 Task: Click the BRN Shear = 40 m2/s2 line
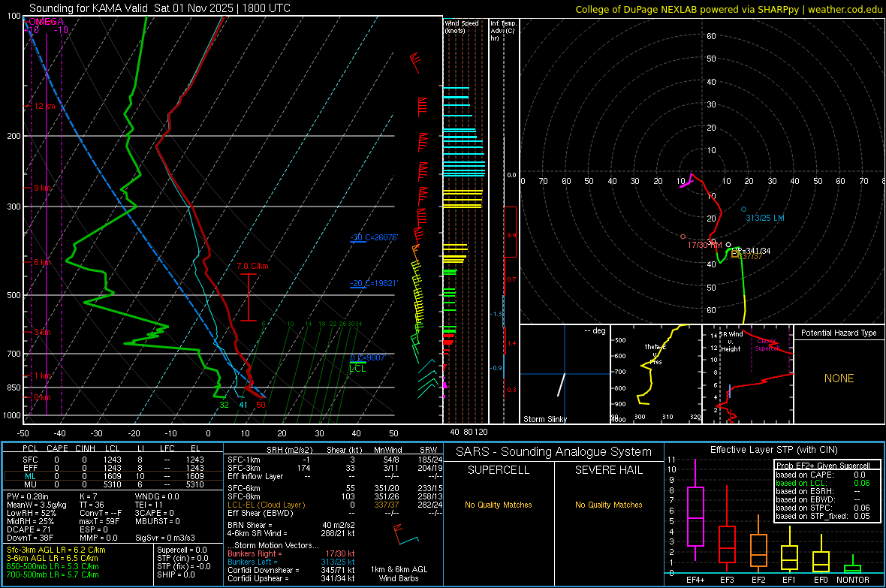[291, 525]
